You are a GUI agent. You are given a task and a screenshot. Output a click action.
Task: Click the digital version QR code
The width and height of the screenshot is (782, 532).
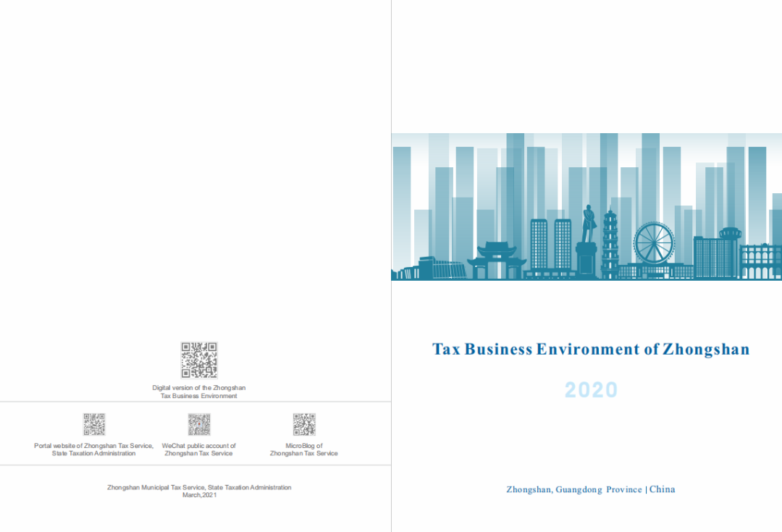tap(199, 360)
